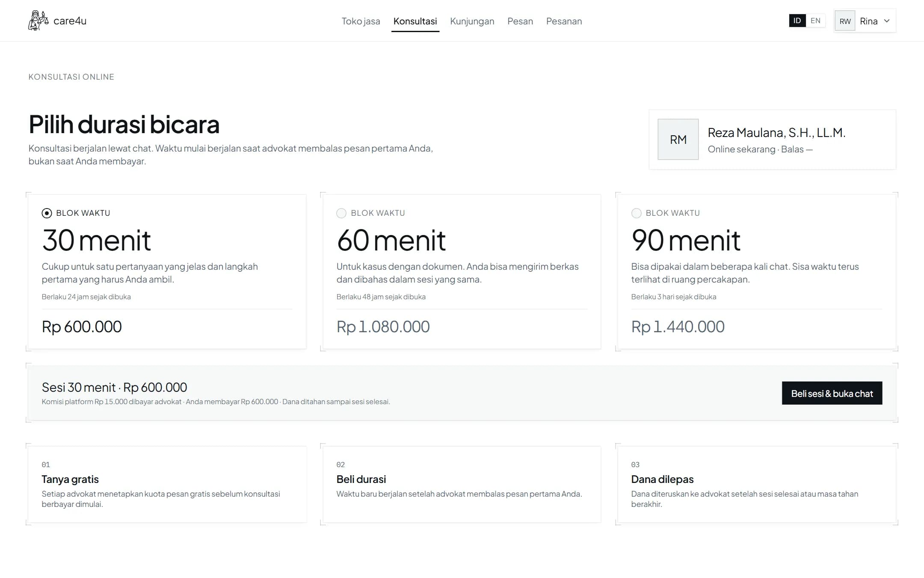The height and width of the screenshot is (578, 924).
Task: Click the RM advocate avatar thumbnail
Action: pos(678,140)
